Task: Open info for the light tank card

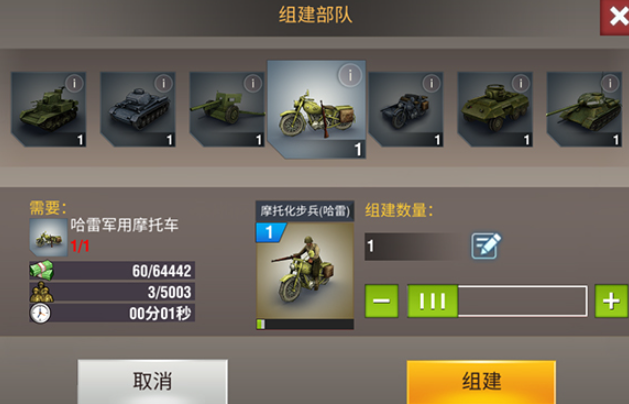Action: [74, 83]
